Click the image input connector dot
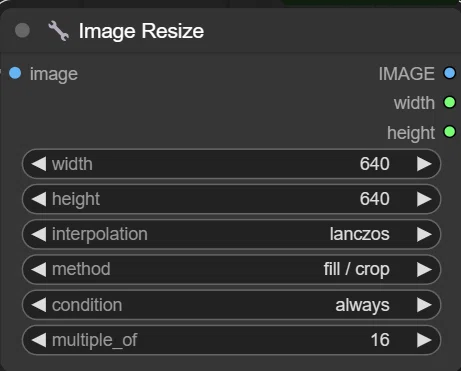The image size is (461, 371). coord(15,73)
